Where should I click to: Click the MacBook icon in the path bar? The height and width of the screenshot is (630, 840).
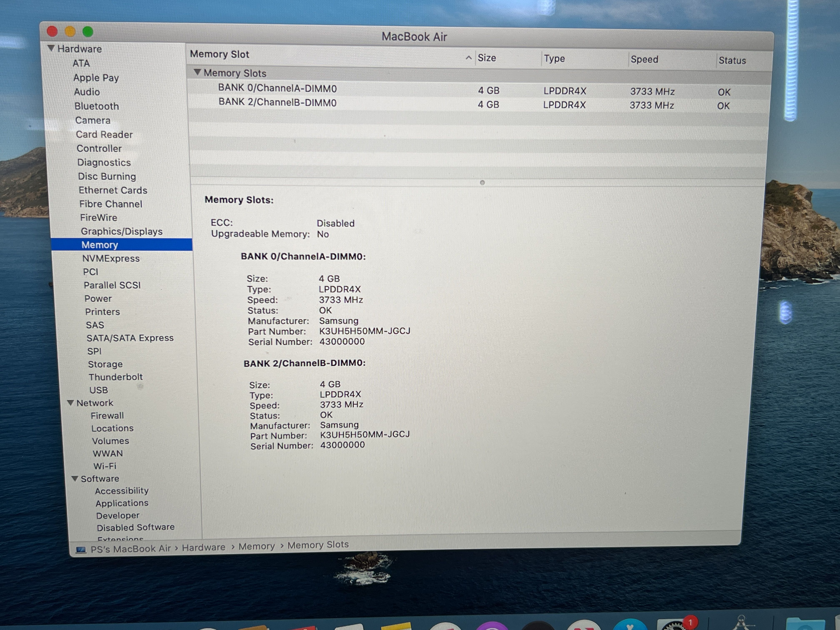[x=81, y=550]
